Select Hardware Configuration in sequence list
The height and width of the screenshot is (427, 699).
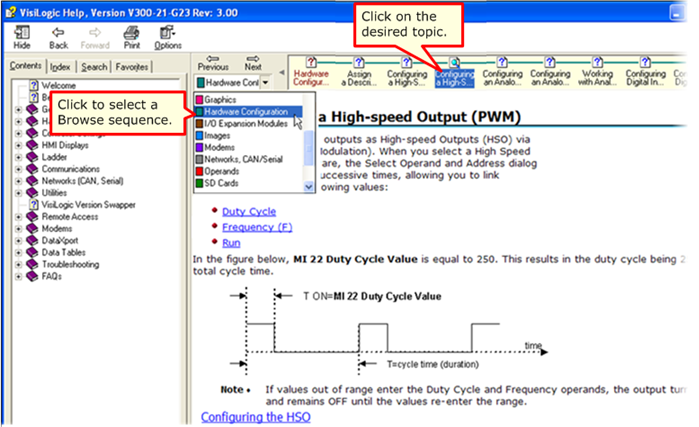[248, 111]
